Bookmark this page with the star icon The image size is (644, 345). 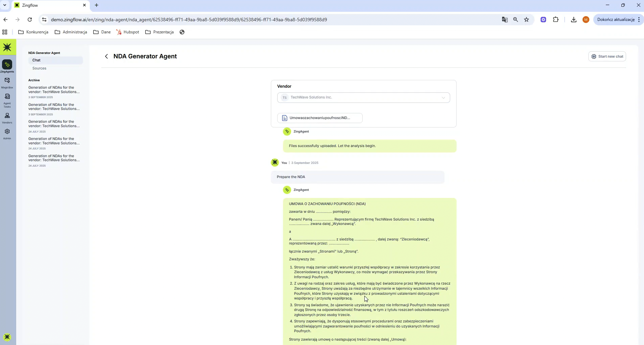point(526,20)
